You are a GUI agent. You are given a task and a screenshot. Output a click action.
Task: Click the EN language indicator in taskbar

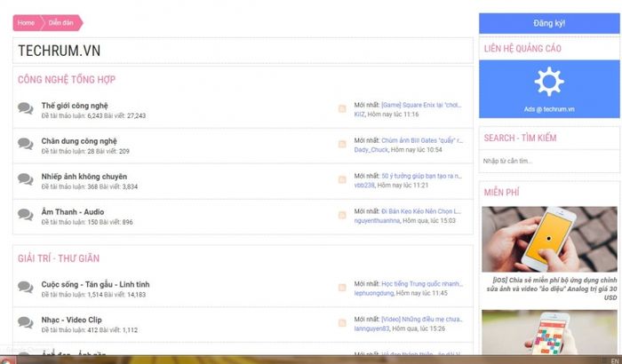coord(615,360)
